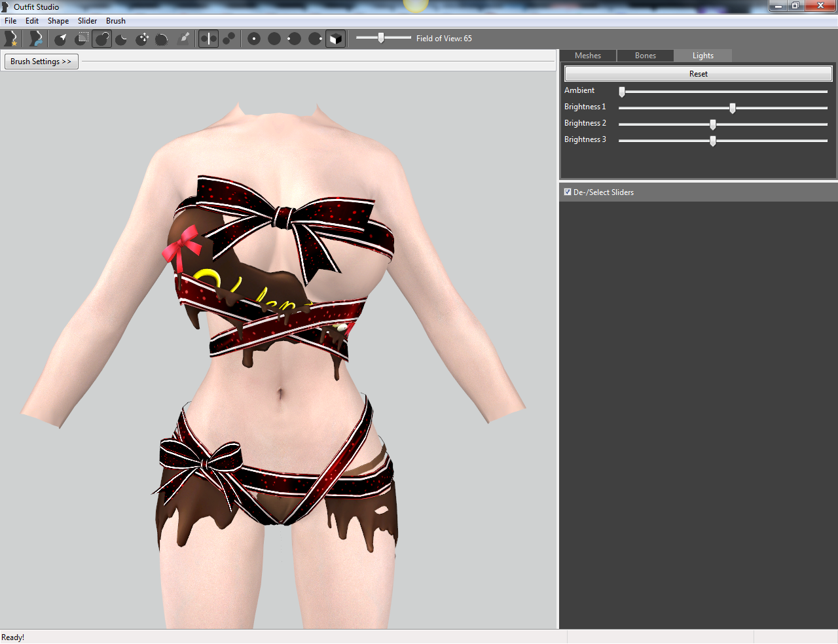Choose the Select tool arrow icon
Image resolution: width=838 pixels, height=644 pixels.
point(61,39)
